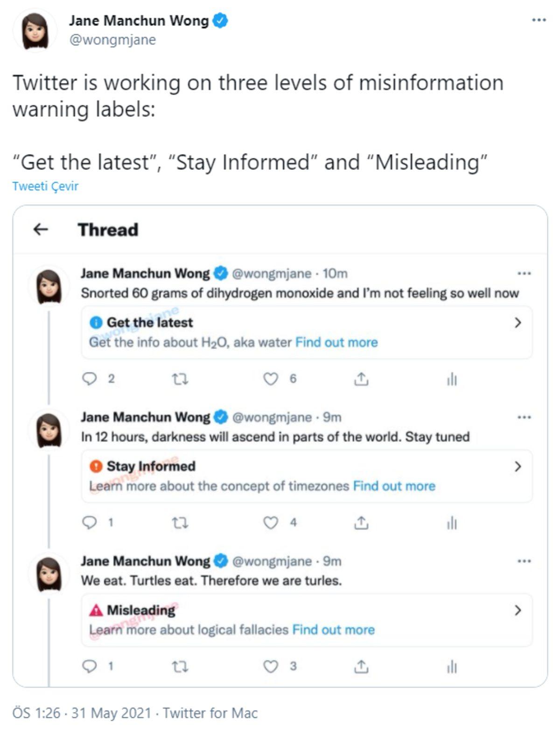Share the dihydrogen monoxide tweet
560x737 pixels.
[361, 379]
